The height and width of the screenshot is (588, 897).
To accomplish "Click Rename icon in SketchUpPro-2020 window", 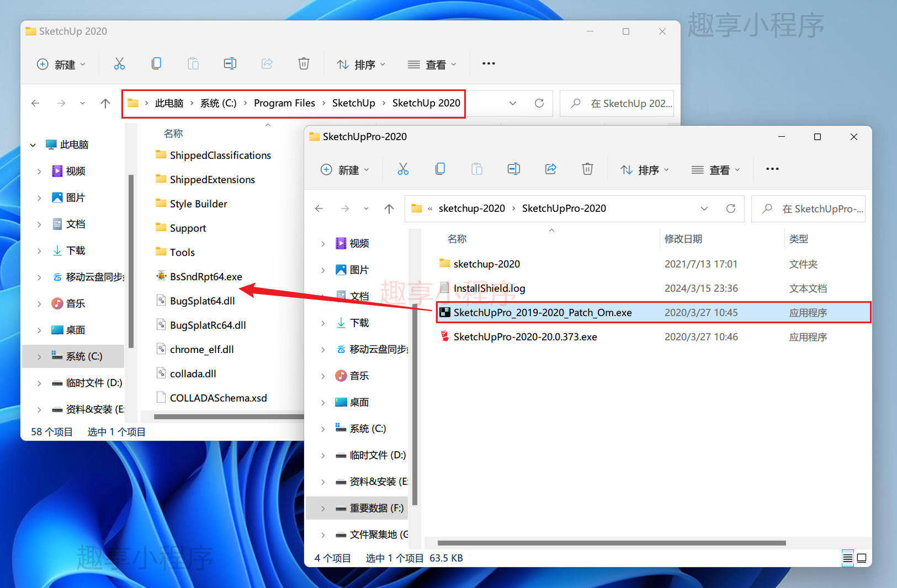I will point(513,169).
